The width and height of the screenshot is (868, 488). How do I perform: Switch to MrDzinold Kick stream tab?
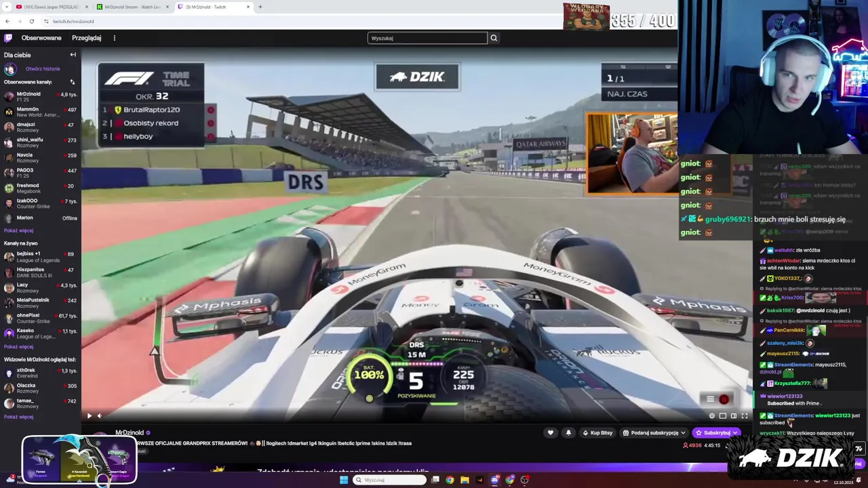click(x=132, y=7)
